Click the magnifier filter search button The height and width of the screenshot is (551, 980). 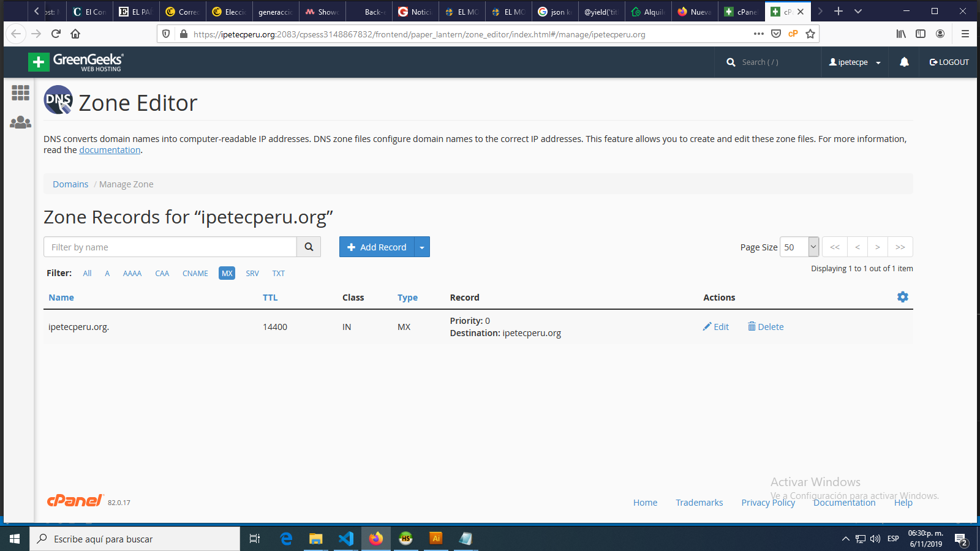click(309, 247)
